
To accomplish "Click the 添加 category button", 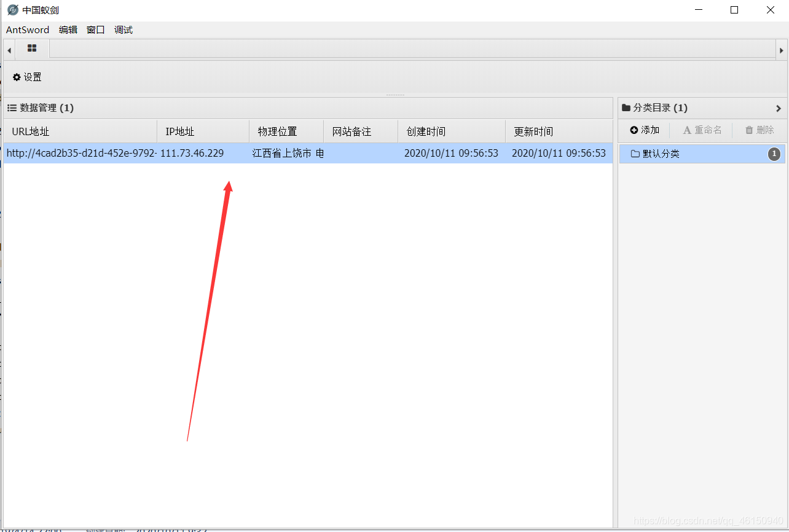I will coord(645,130).
